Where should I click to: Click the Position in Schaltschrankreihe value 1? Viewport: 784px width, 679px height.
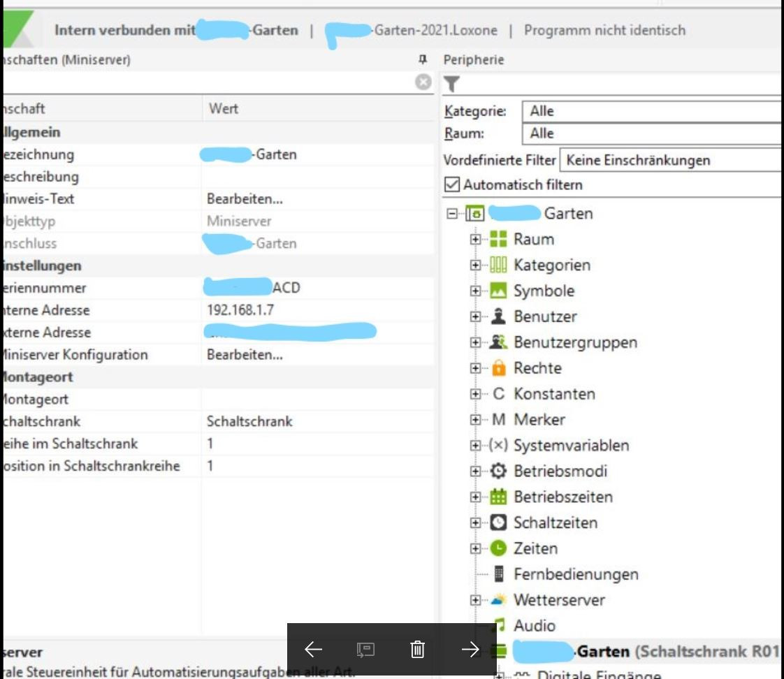(210, 466)
